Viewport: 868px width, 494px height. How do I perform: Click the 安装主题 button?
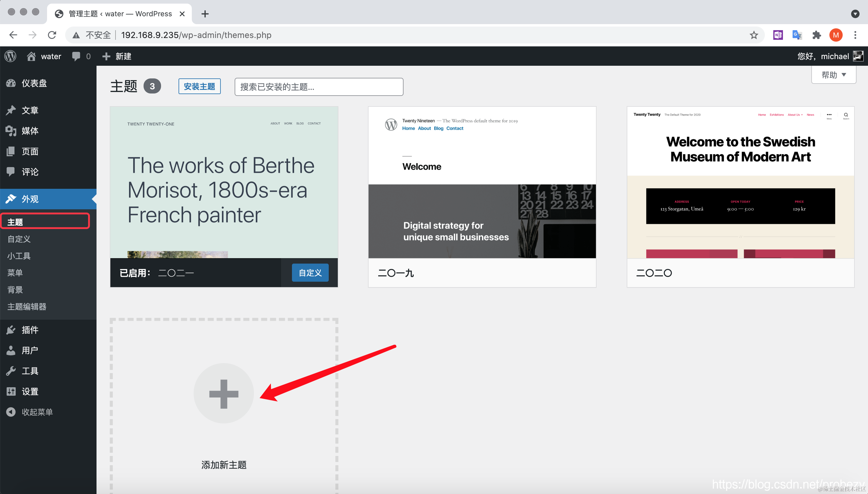pyautogui.click(x=199, y=87)
